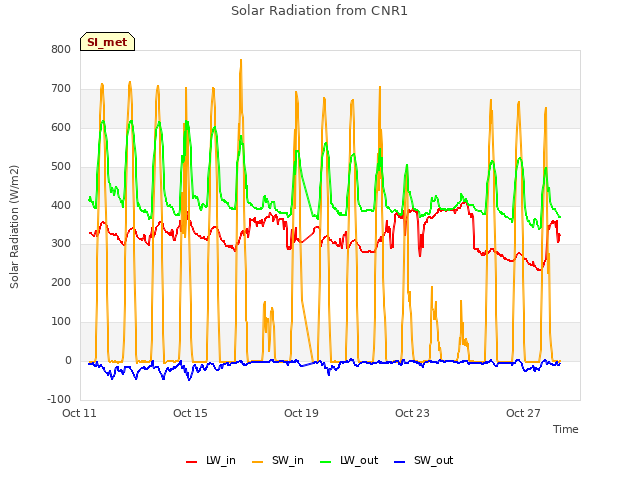This screenshot has width=640, height=480.
Task: Toggle the SW_out legend entry
Action: coord(423,460)
